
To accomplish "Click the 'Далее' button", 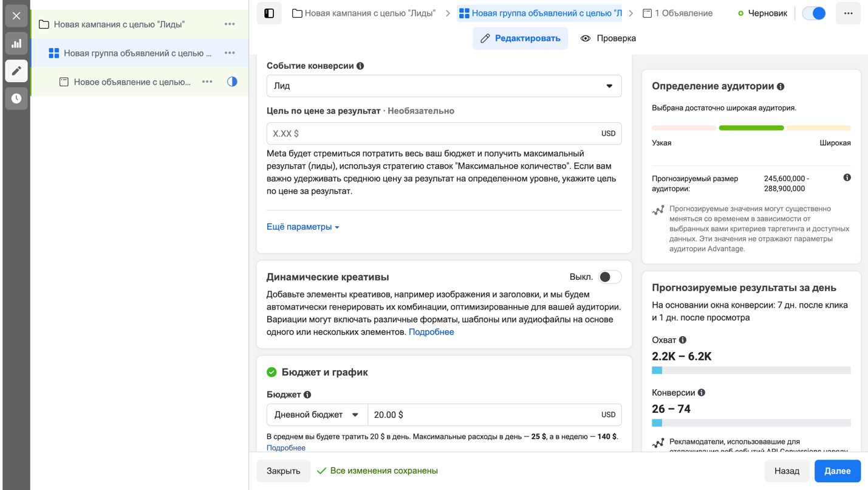I will 837,471.
